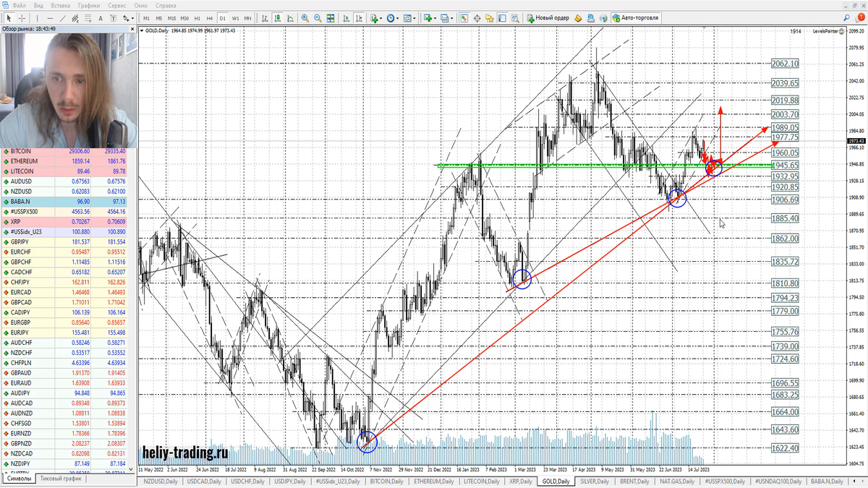Open the person account icon in toolbar
Viewport: 868px width, 488px height.
coord(591,17)
